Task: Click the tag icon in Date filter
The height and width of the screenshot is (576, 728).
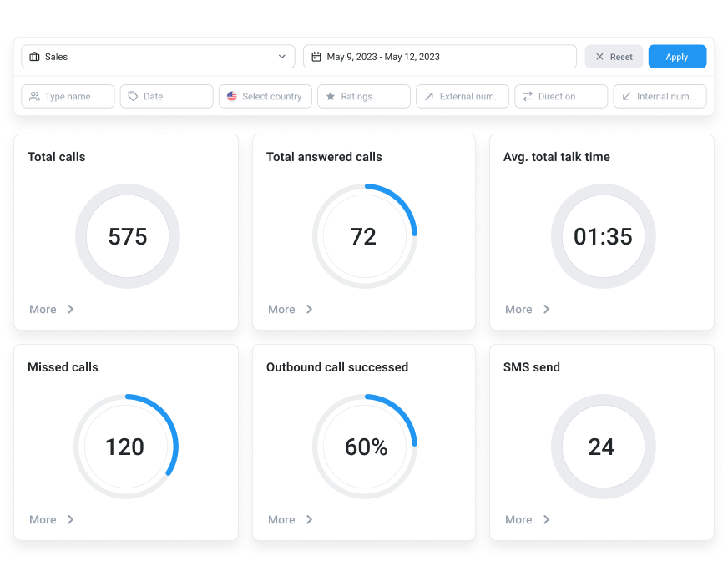Action: coord(133,97)
